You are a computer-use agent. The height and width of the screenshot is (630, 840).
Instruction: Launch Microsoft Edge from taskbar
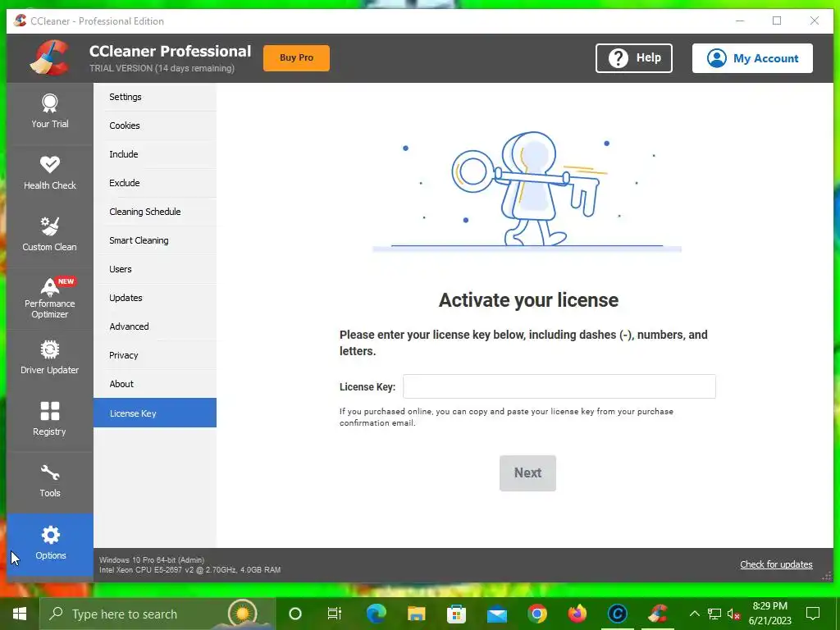point(376,614)
